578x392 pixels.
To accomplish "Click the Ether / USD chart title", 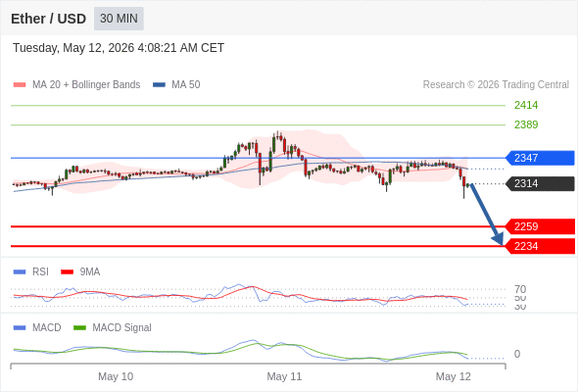I will coord(48,19).
